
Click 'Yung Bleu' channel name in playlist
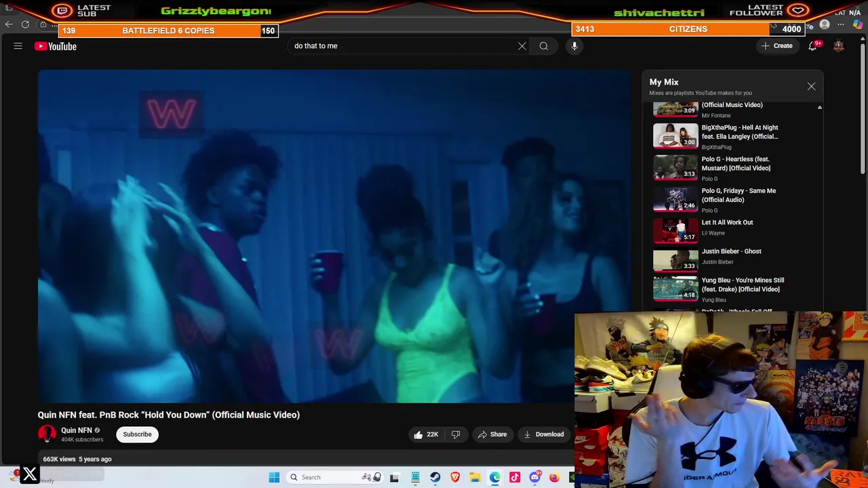click(713, 300)
